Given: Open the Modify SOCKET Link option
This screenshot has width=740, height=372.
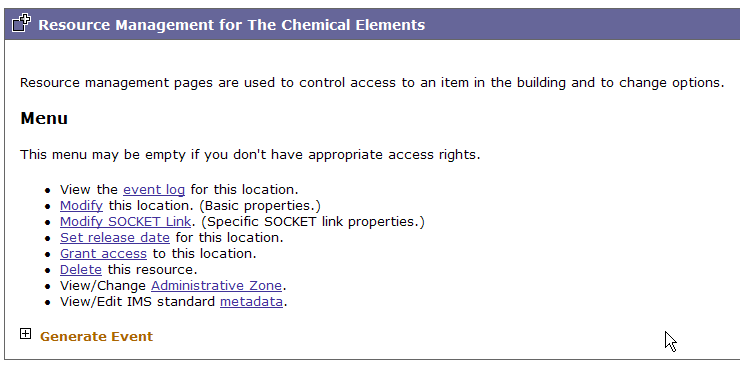Looking at the screenshot, I should [x=126, y=222].
